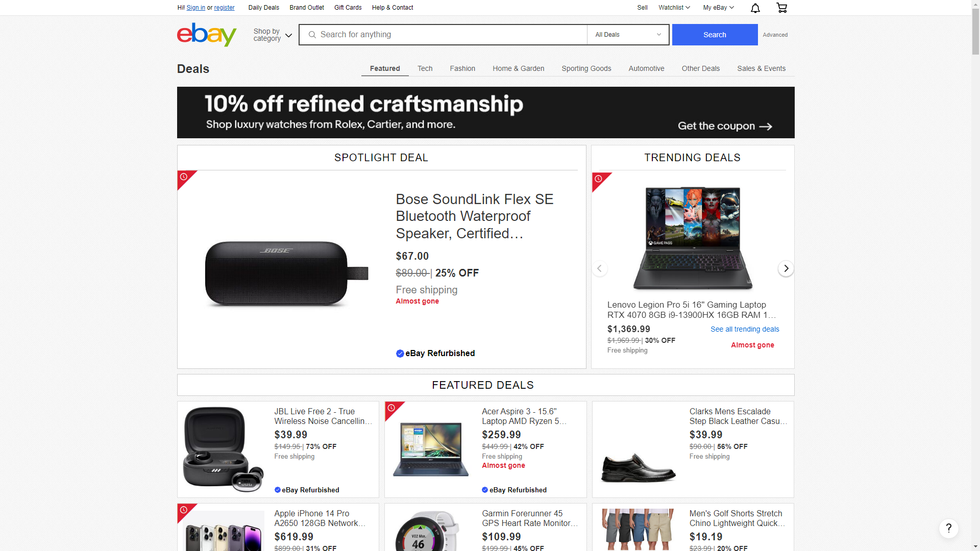
Task: Open the help question mark bubble
Action: [948, 529]
